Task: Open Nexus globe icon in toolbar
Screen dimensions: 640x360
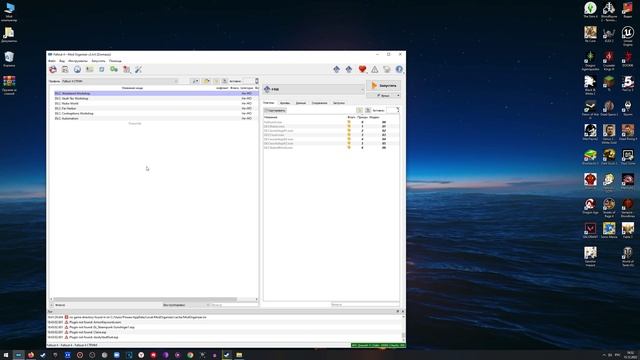Action: [x=78, y=69]
